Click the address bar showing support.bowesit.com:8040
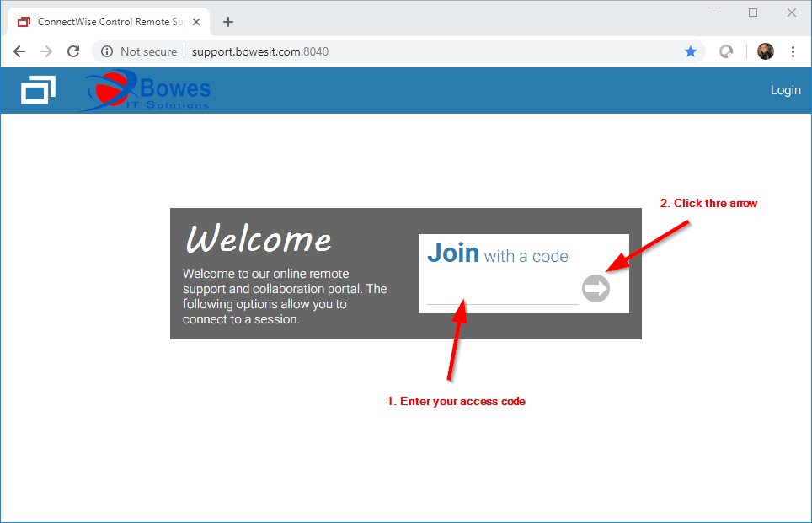The width and height of the screenshot is (812, 523). (398, 51)
